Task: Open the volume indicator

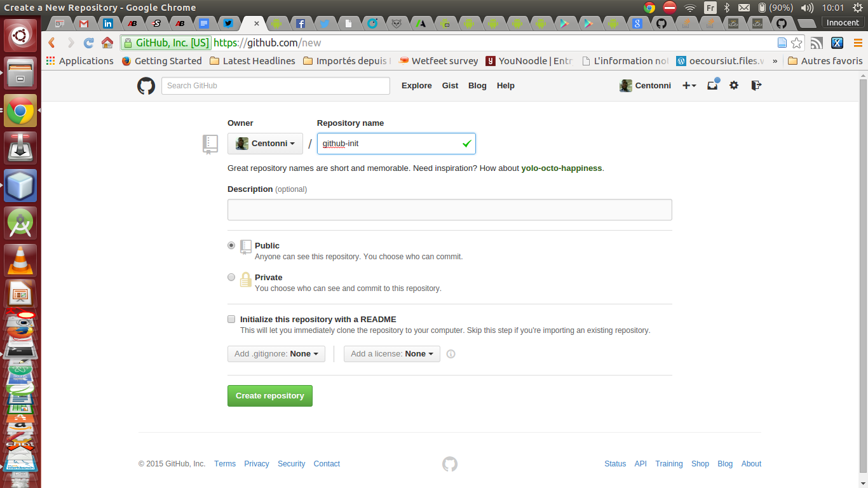Action: click(x=807, y=8)
